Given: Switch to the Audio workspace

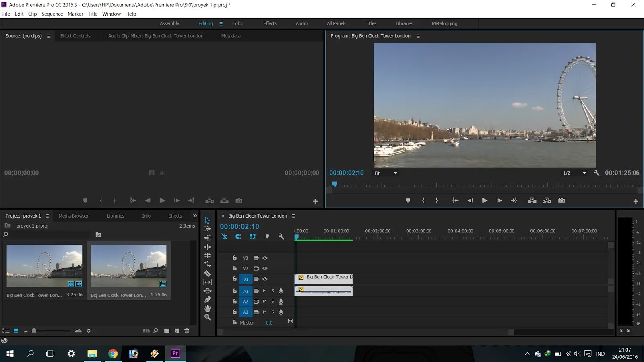Looking at the screenshot, I should tap(301, 24).
